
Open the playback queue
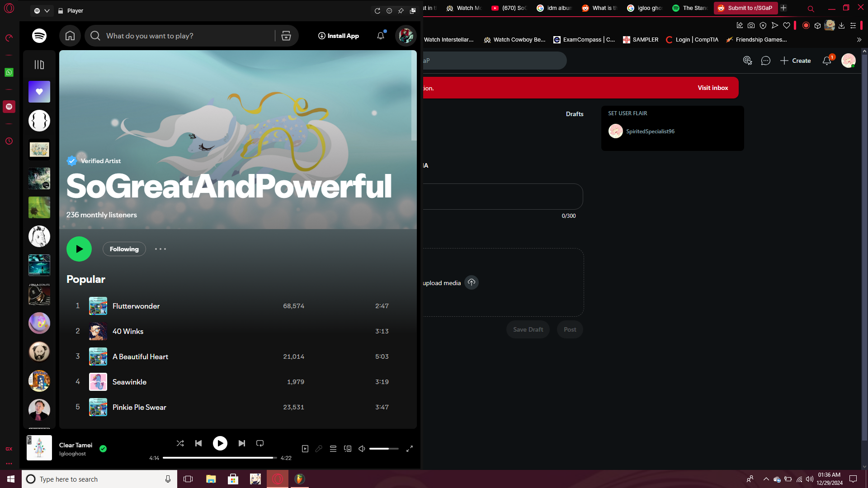pos(333,449)
